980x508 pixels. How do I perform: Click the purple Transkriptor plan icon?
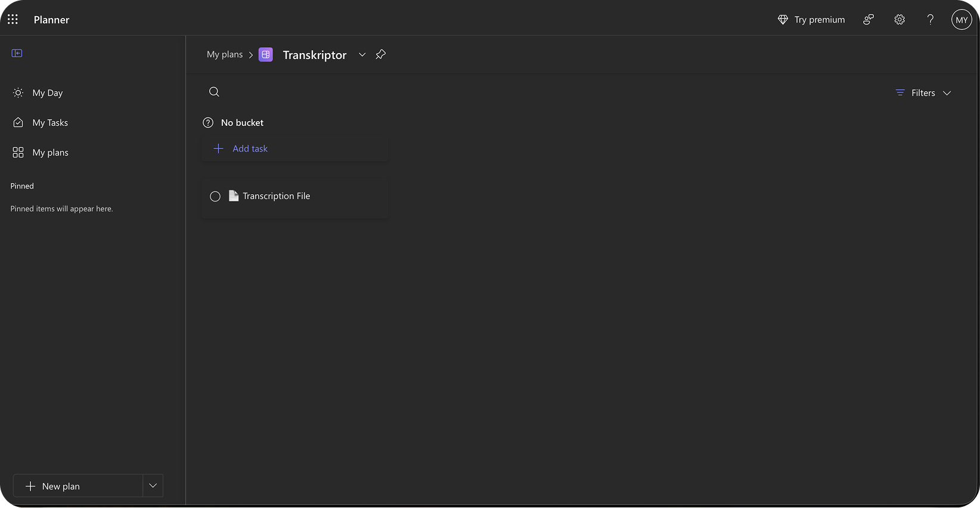[265, 54]
